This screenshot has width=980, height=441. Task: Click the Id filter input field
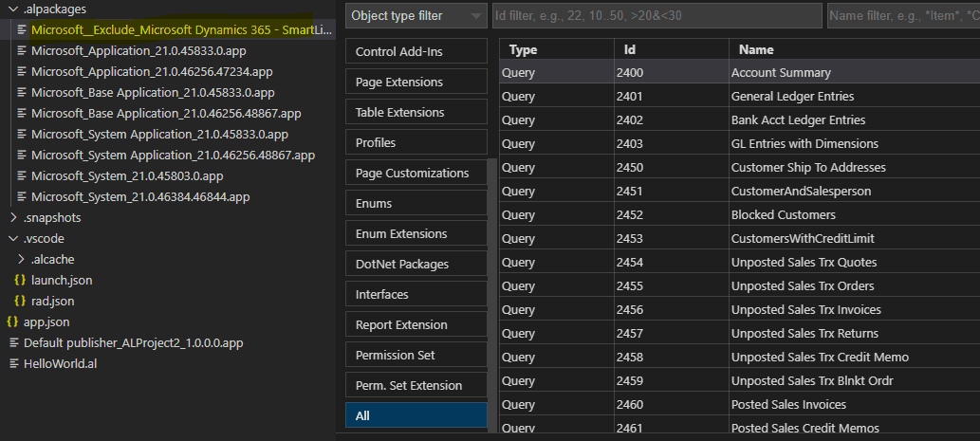pos(656,15)
